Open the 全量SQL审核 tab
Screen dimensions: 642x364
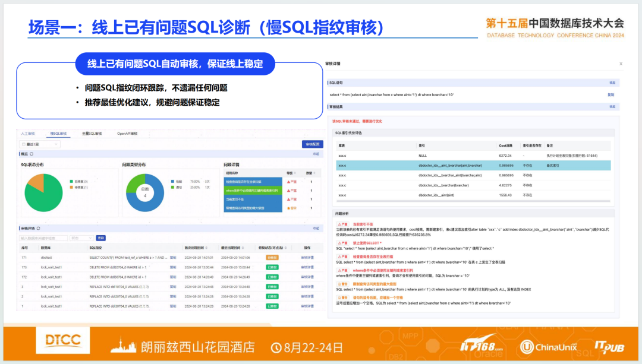(92, 134)
